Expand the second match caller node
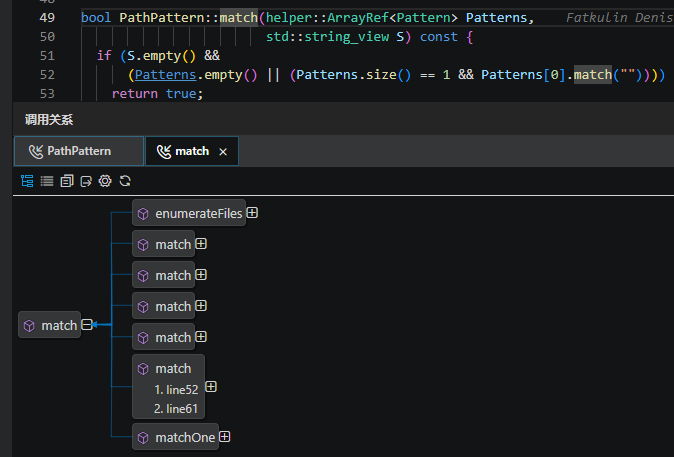Viewport: 674px width, 457px height. [201, 275]
